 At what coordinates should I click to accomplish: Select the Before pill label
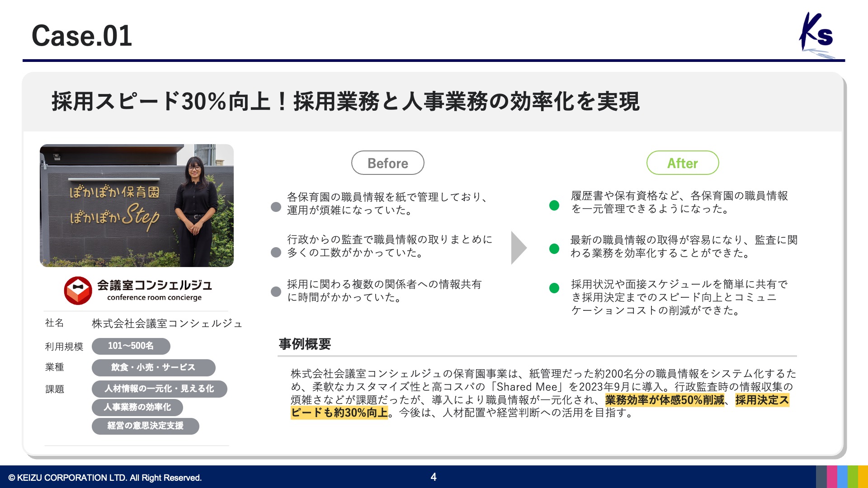387,163
